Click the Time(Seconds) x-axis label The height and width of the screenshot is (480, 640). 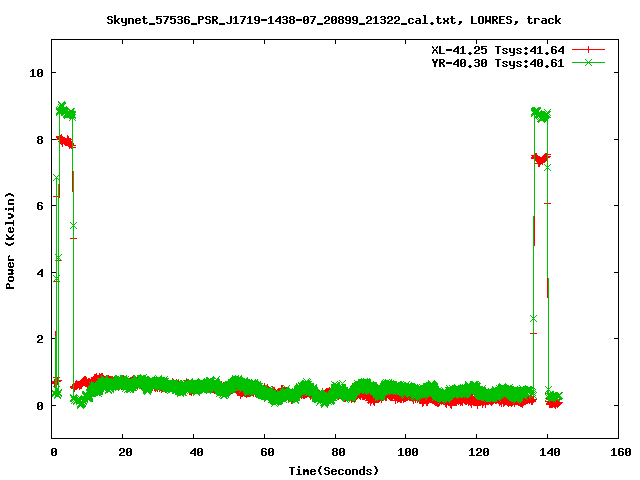(333, 471)
